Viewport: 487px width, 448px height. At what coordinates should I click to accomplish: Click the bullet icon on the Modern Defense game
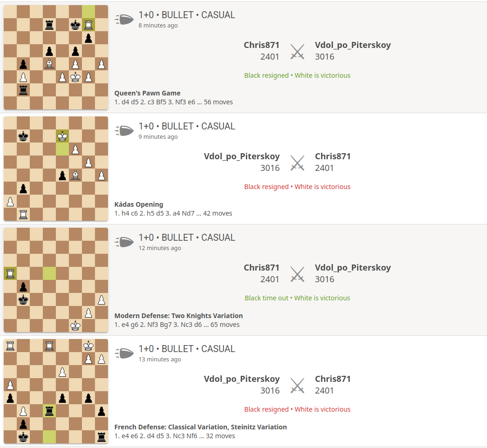[124, 242]
